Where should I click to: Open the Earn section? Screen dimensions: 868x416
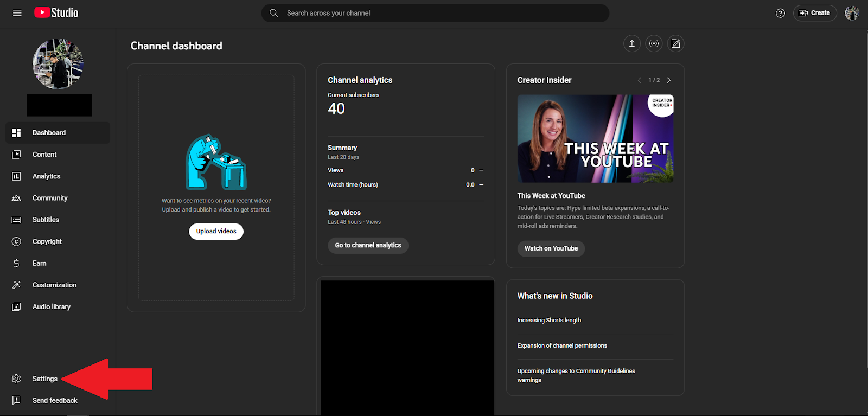pyautogui.click(x=58, y=263)
